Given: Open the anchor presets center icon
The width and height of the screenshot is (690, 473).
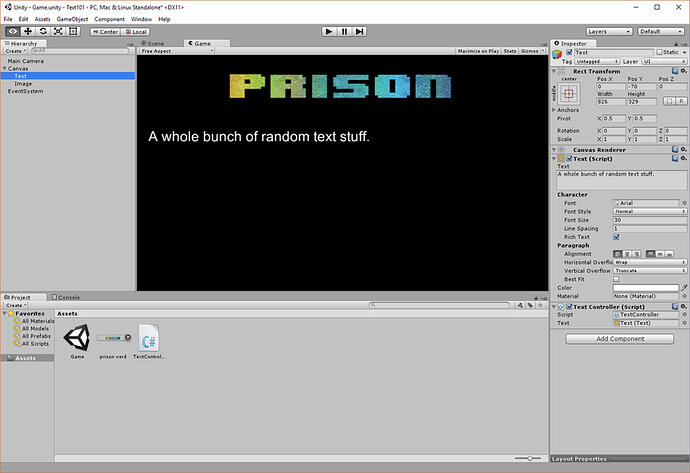Looking at the screenshot, I should 569,93.
